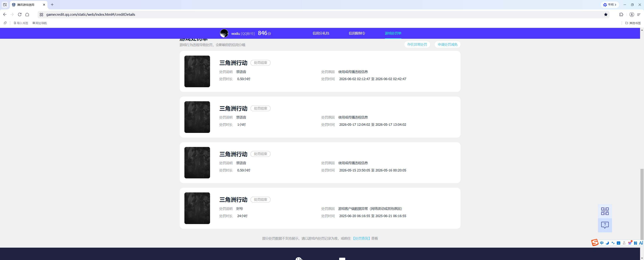Open a new browser tab
This screenshot has height=260, width=644.
(x=52, y=5)
